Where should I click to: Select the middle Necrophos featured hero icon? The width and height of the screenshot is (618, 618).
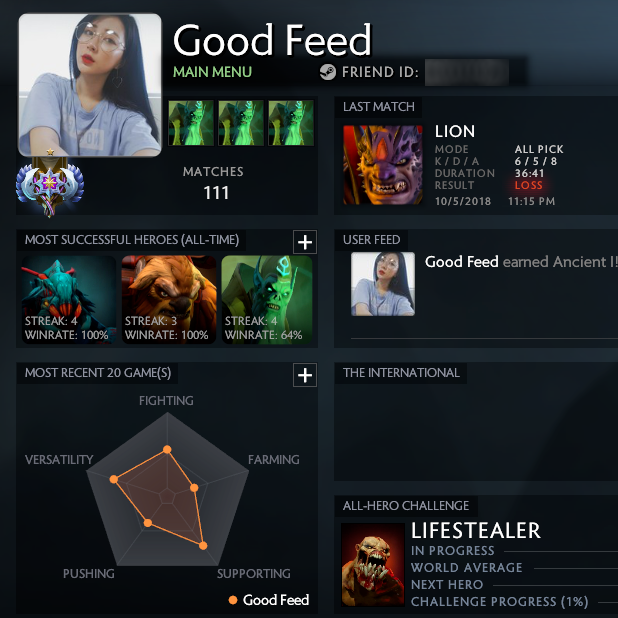coord(241,123)
